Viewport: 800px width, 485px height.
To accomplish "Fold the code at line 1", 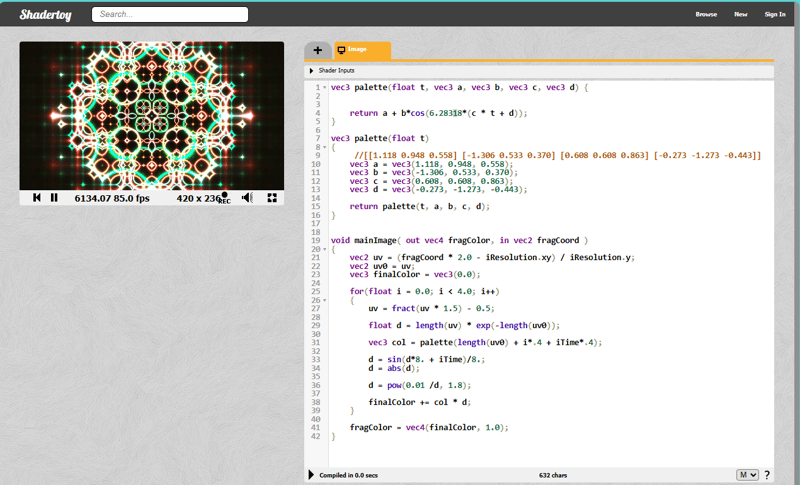I will point(325,88).
